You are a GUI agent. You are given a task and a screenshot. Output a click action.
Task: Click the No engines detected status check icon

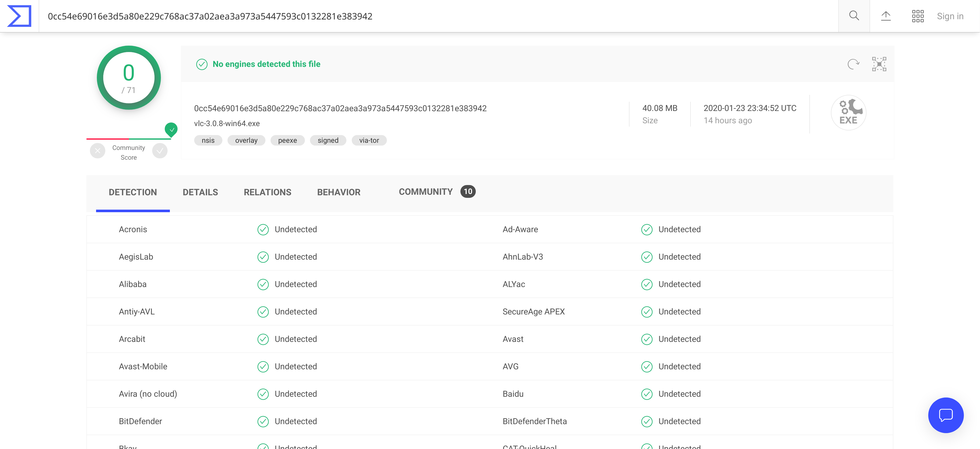tap(202, 64)
